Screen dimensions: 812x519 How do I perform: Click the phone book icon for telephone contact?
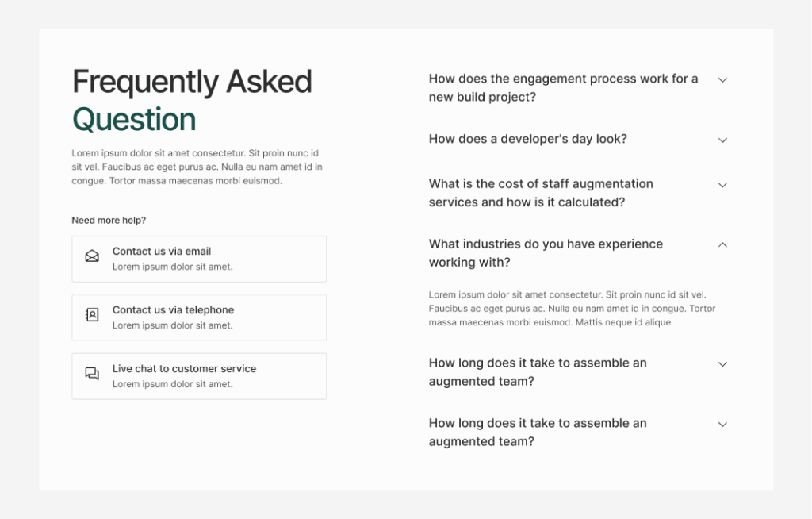point(92,315)
